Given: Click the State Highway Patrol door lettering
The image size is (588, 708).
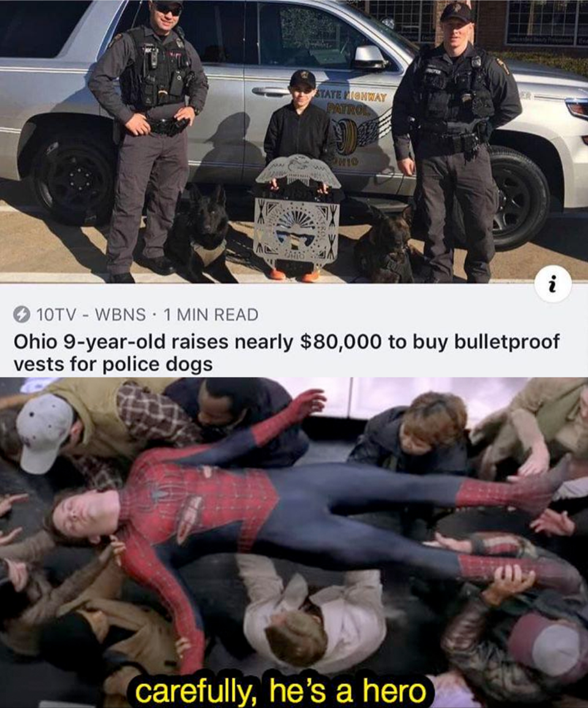Looking at the screenshot, I should 352,103.
